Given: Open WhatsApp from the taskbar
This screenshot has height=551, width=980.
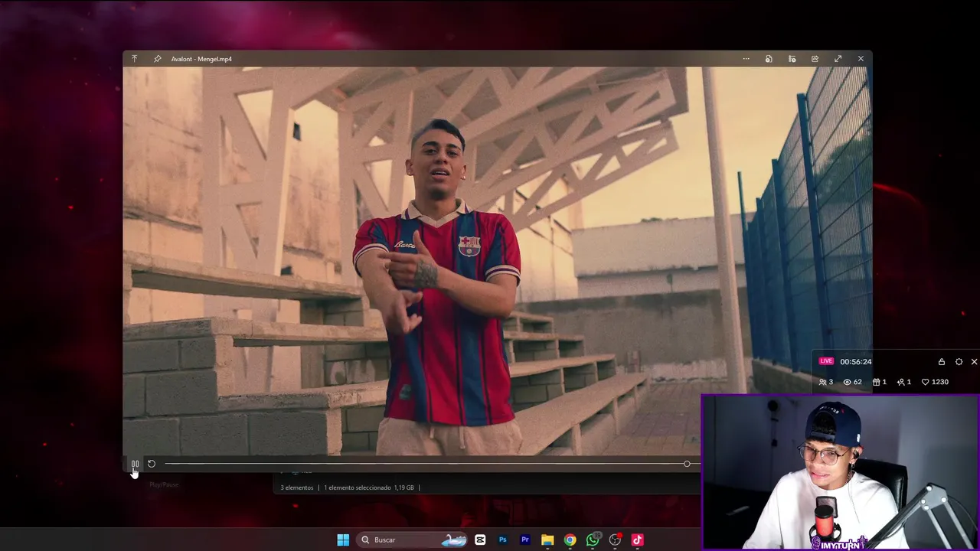Looking at the screenshot, I should pos(593,540).
